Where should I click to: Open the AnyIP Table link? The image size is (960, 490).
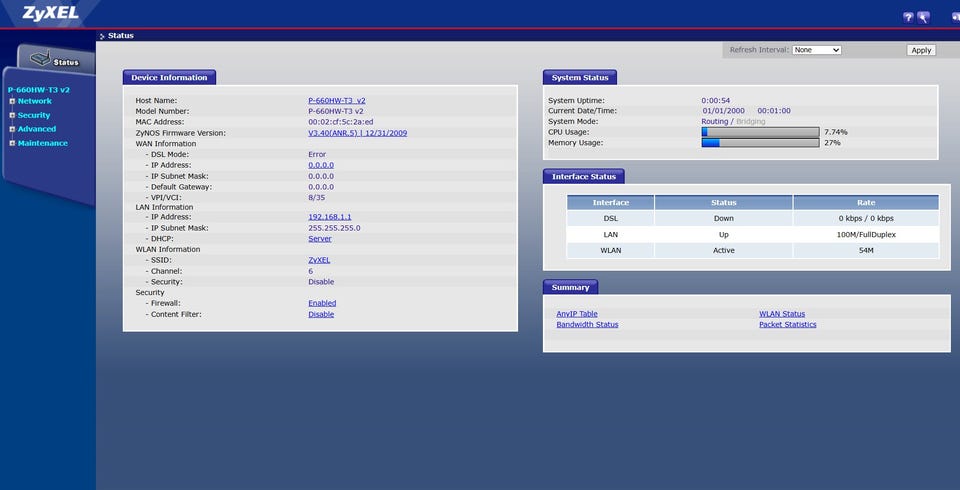coord(577,314)
